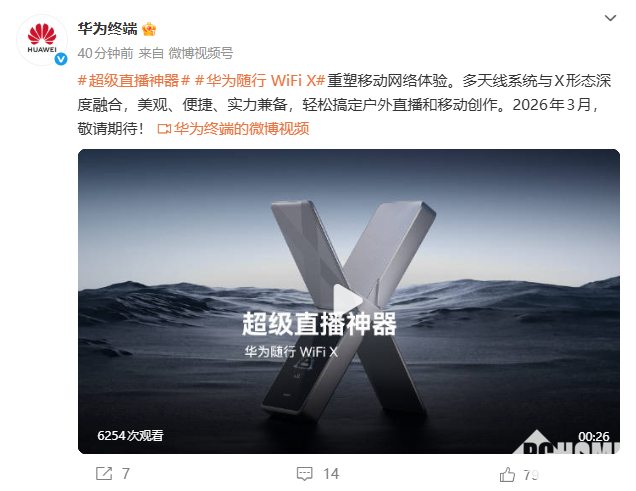
Task: Click the 00:26 video duration label
Action: pos(594,436)
